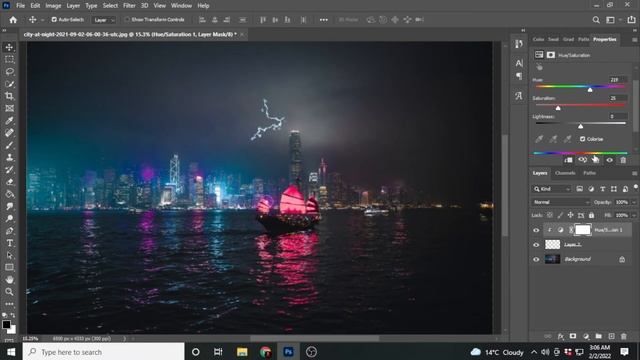The height and width of the screenshot is (360, 640).
Task: Select the Eyedropper tool
Action: click(x=9, y=121)
